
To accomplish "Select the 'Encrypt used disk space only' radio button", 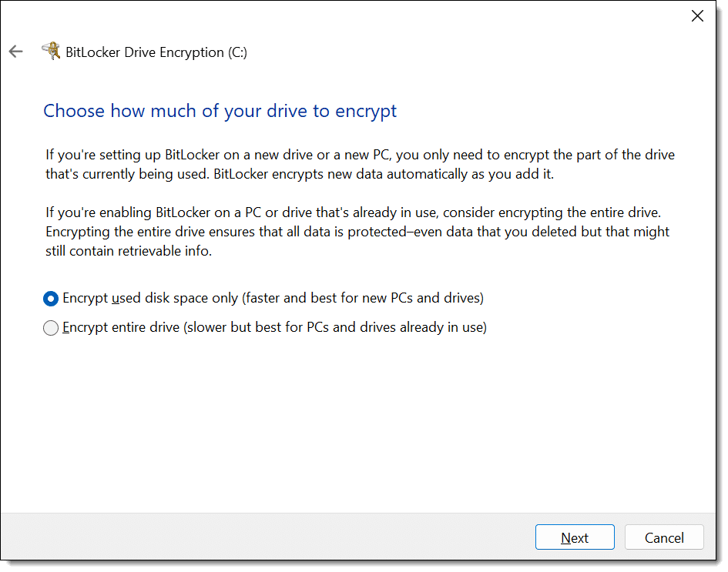I will tap(51, 298).
